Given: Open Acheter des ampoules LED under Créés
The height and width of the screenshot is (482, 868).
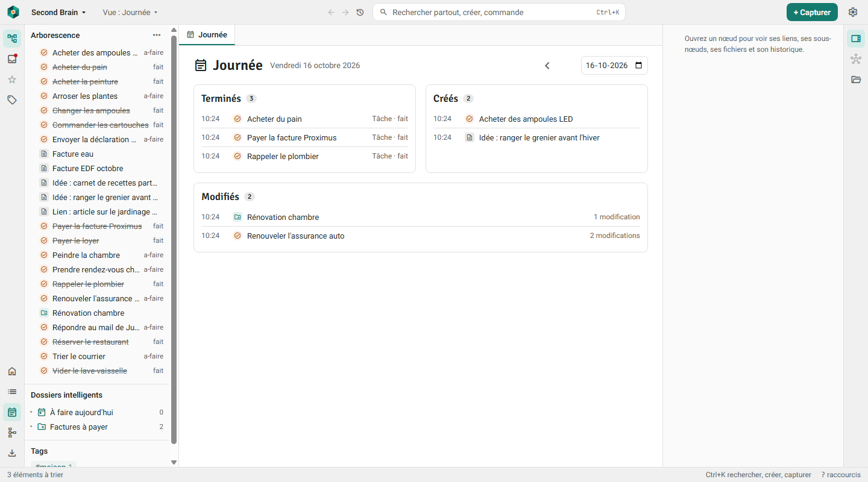Looking at the screenshot, I should click(536, 119).
